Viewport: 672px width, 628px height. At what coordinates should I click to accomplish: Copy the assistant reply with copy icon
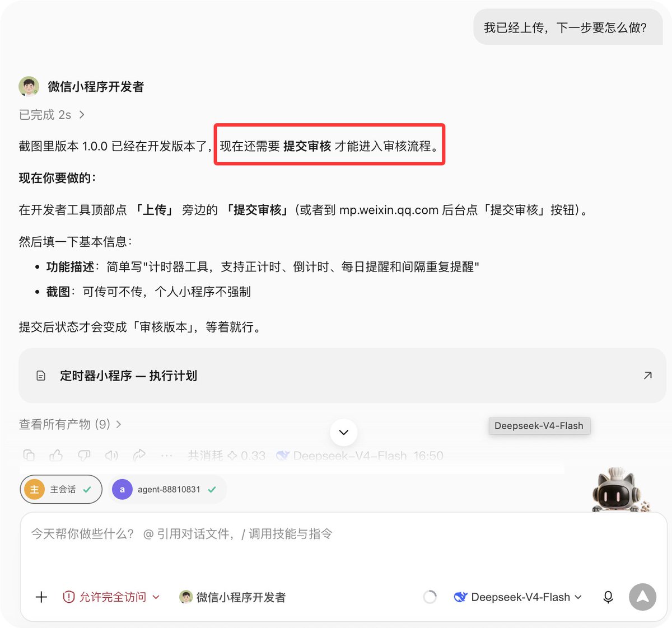[29, 456]
